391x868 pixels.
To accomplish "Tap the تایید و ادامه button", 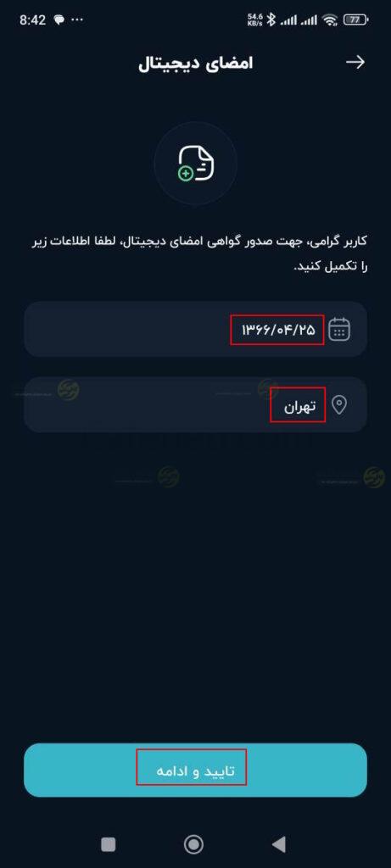I will point(195,770).
